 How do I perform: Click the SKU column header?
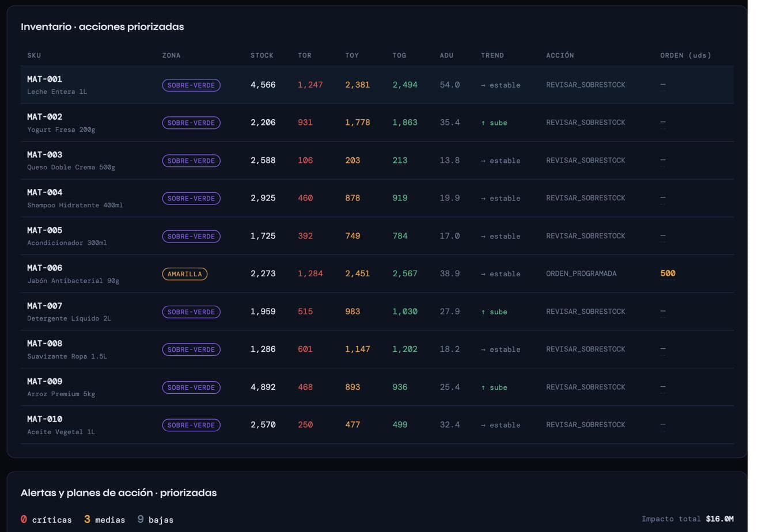pyautogui.click(x=34, y=55)
